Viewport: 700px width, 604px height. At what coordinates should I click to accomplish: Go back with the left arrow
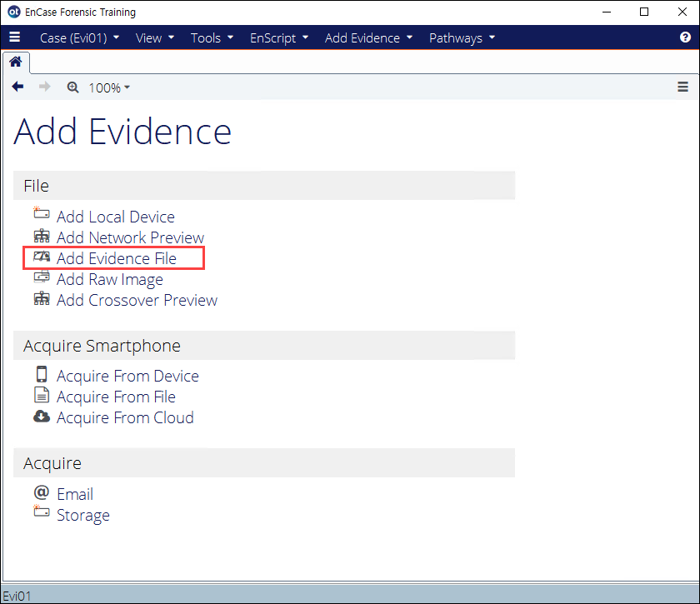point(17,87)
